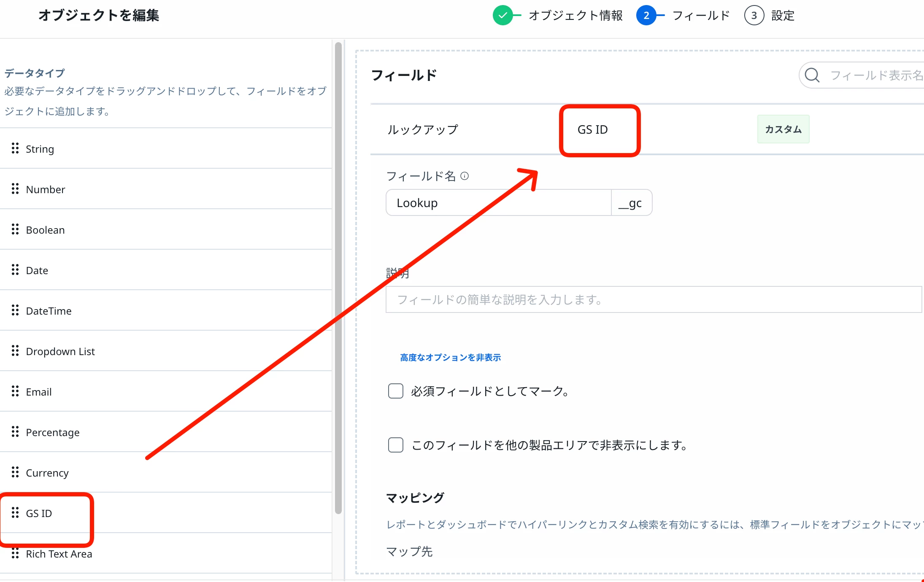Check 必須フィールドとしてマーク checkbox

tap(395, 391)
